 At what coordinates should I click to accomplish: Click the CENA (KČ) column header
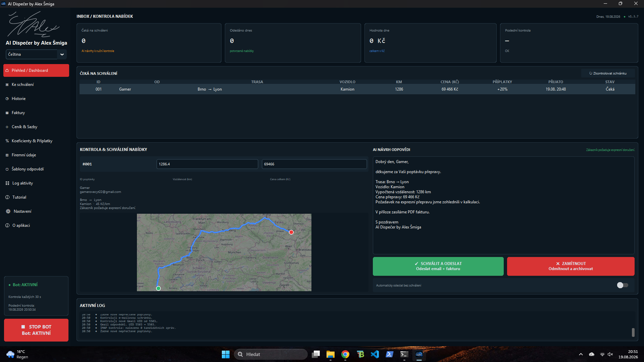tap(450, 82)
